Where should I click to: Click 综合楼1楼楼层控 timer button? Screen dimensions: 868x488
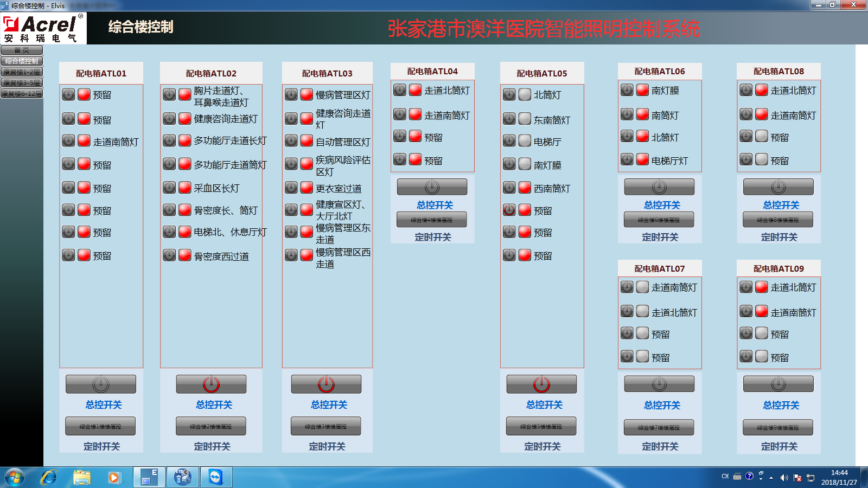(100, 426)
